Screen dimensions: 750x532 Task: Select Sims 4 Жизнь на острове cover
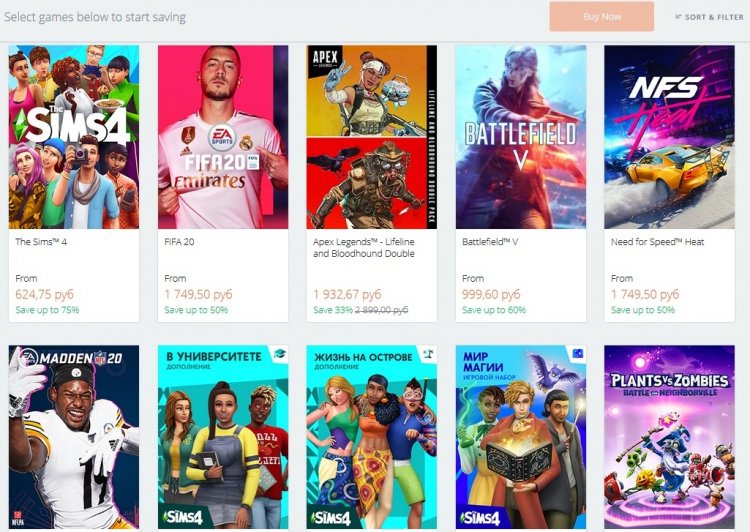(x=372, y=437)
